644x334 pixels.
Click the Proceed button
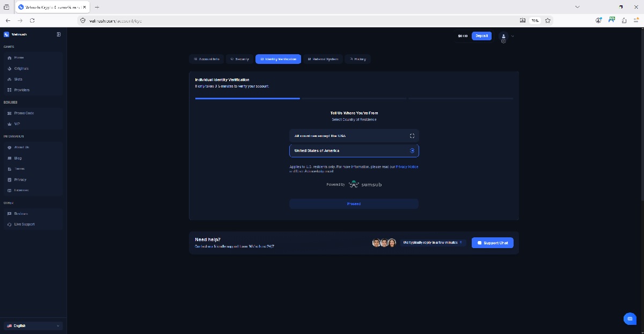[x=354, y=204]
